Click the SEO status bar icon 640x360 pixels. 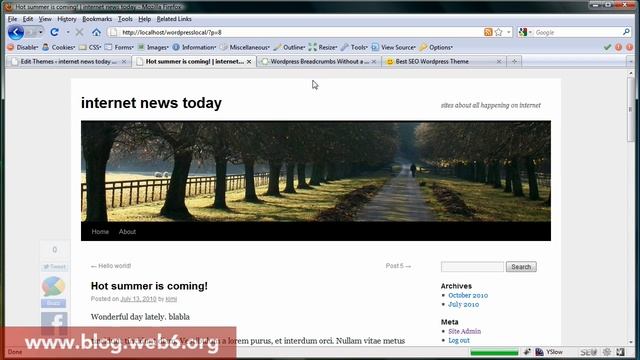click(x=588, y=352)
